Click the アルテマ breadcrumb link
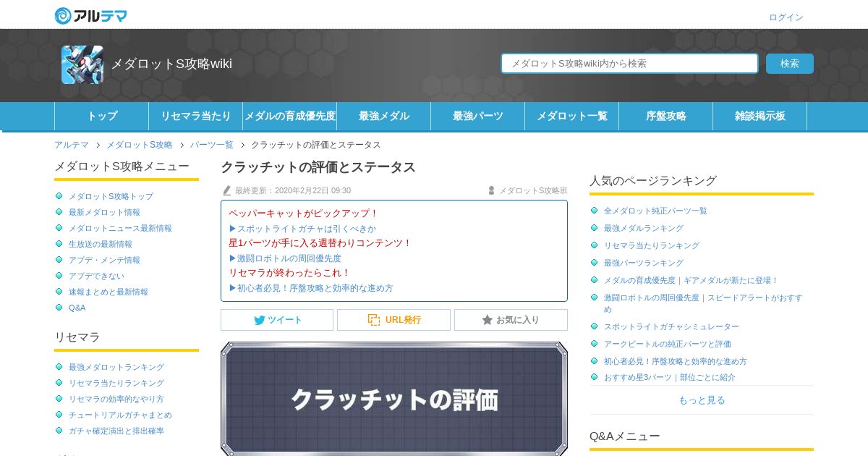The width and height of the screenshot is (868, 456). [x=72, y=145]
